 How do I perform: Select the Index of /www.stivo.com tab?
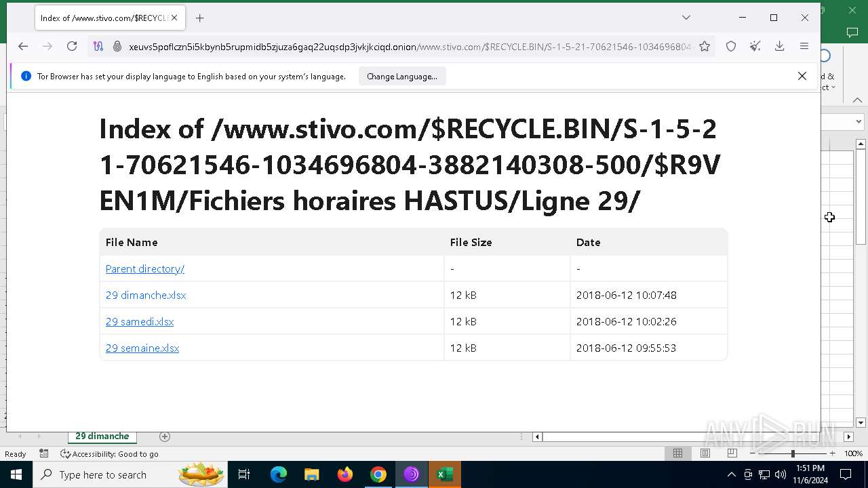[x=109, y=18]
